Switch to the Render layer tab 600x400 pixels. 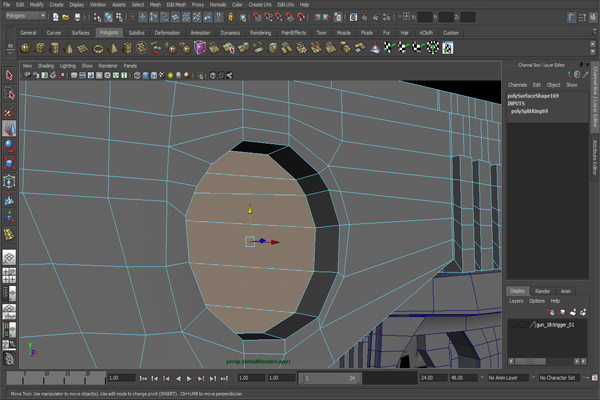(542, 291)
